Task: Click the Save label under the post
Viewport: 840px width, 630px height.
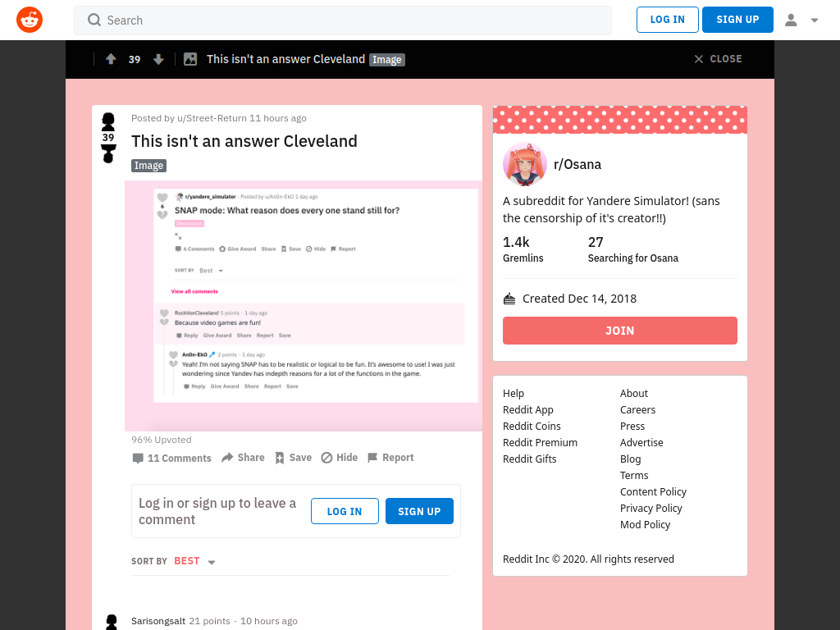Action: [300, 458]
